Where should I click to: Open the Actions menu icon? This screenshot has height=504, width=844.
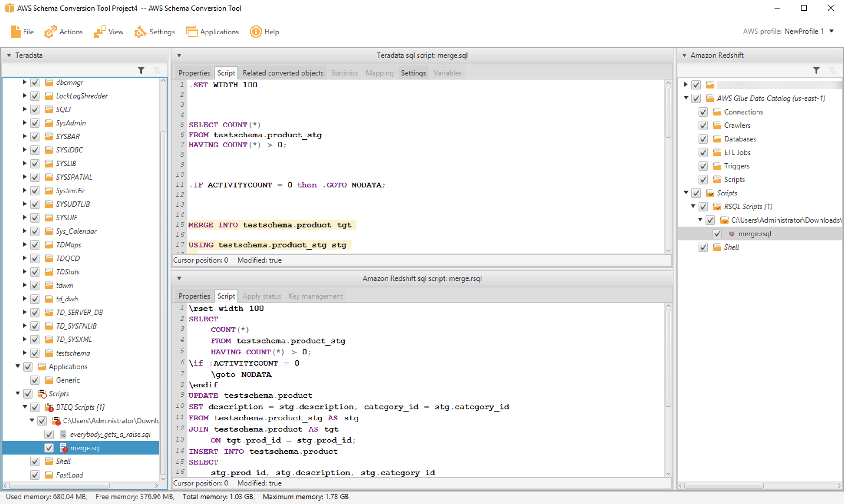tap(50, 31)
